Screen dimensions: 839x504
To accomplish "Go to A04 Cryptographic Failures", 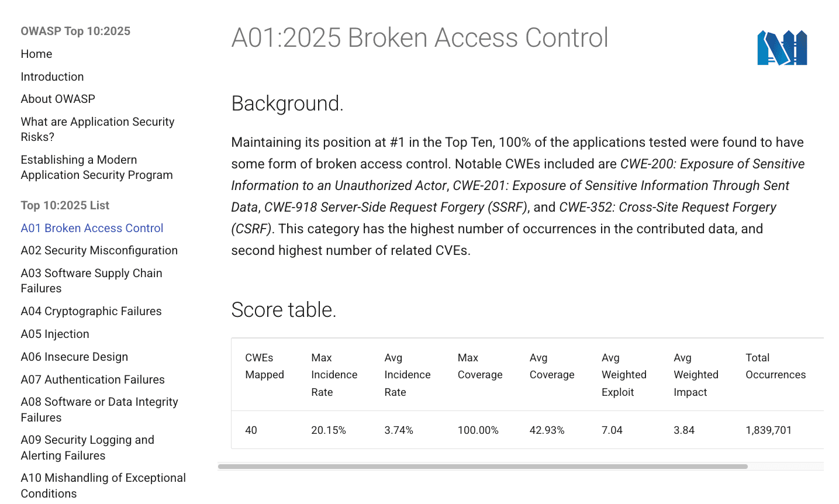I will [x=91, y=311].
